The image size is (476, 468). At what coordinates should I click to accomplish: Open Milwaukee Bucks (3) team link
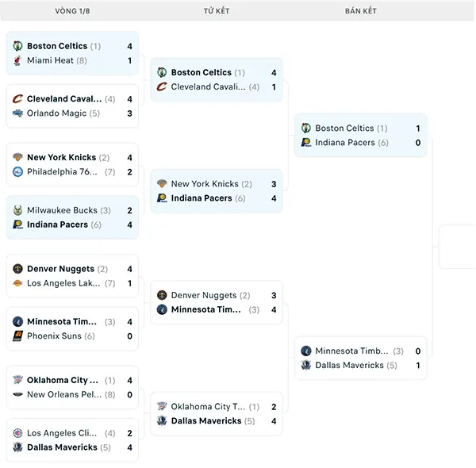coord(68,210)
